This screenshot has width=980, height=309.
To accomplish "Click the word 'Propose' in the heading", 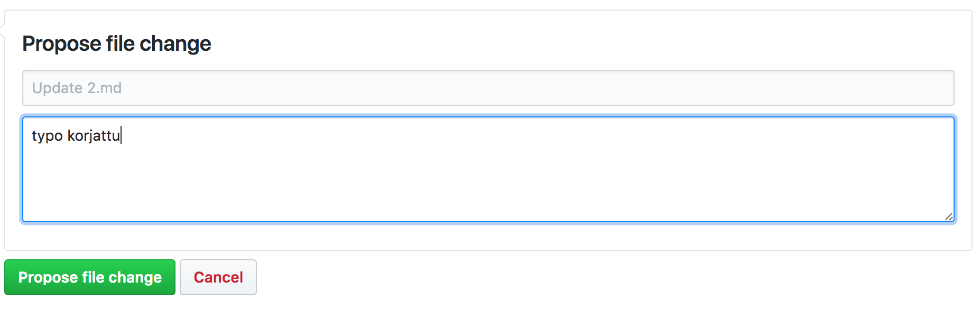I will [x=62, y=43].
